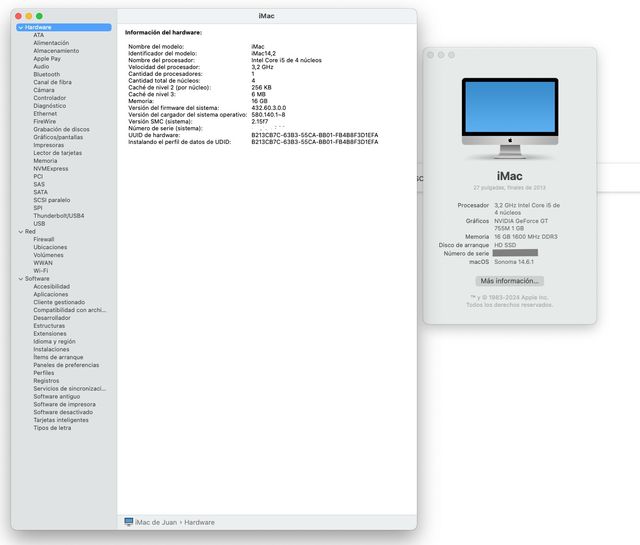This screenshot has width=640, height=545.
Task: Open SCSI paralelo entry
Action: point(51,200)
